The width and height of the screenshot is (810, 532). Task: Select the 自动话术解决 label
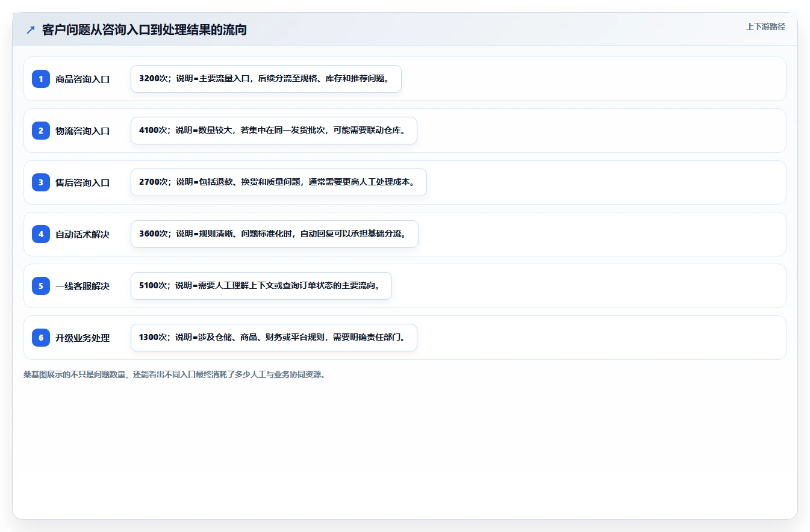83,234
